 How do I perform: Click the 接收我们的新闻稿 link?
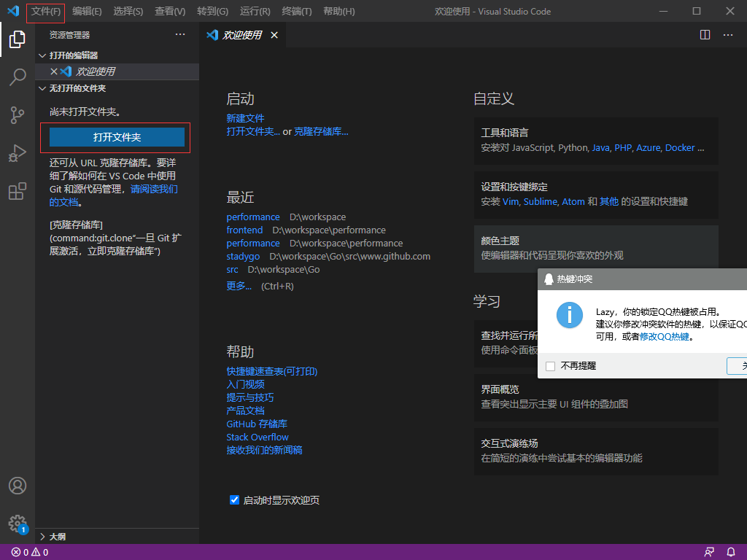click(x=264, y=450)
